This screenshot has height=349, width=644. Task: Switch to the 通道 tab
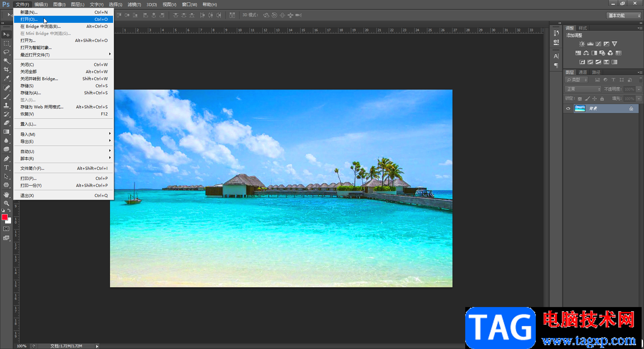583,72
